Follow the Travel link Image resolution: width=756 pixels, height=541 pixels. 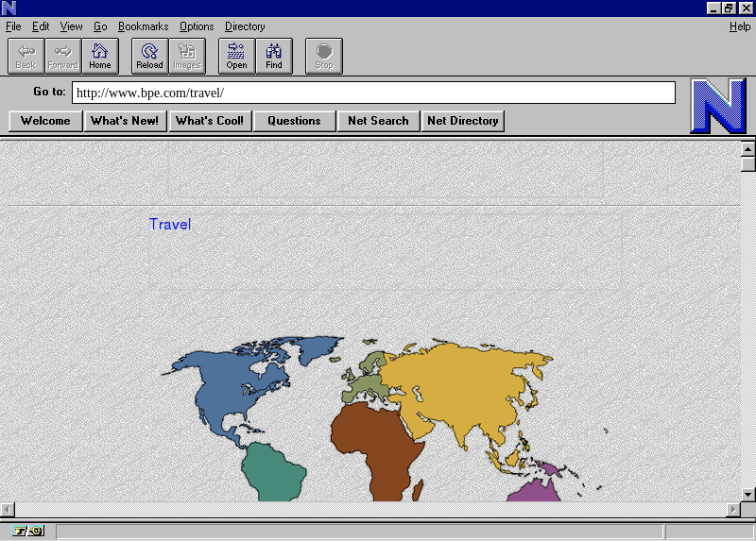tap(170, 225)
